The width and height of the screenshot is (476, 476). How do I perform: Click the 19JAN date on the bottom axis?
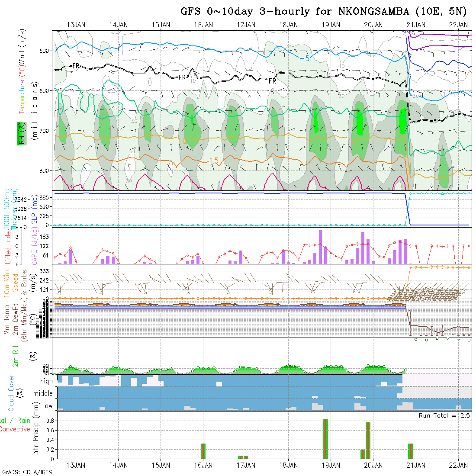(331, 465)
